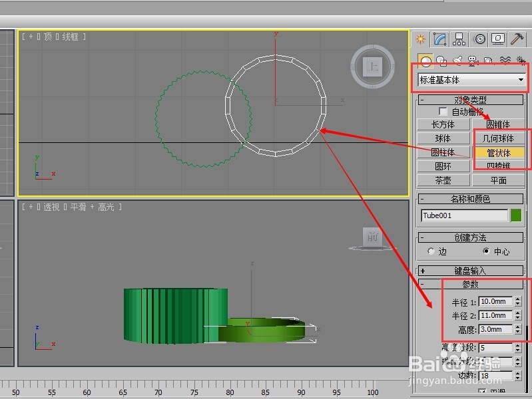Image resolution: width=532 pixels, height=399 pixels.
Task: Click the 平面 plane button
Action: tap(498, 180)
